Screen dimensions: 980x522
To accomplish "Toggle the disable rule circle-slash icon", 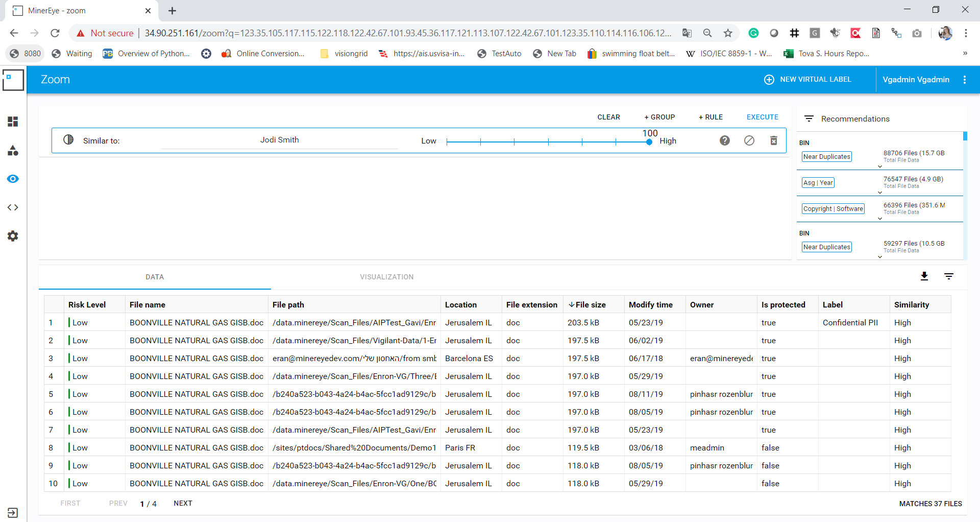I will (x=749, y=140).
